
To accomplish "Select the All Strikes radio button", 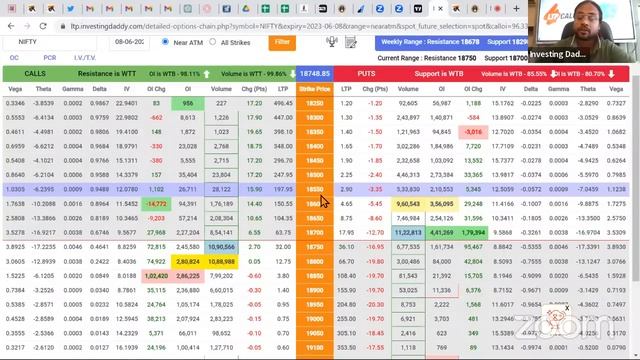I will click(x=213, y=42).
